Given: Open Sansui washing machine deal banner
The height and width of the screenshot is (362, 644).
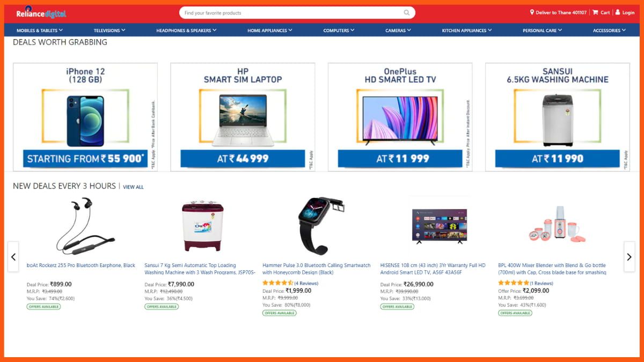Looking at the screenshot, I should 558,117.
